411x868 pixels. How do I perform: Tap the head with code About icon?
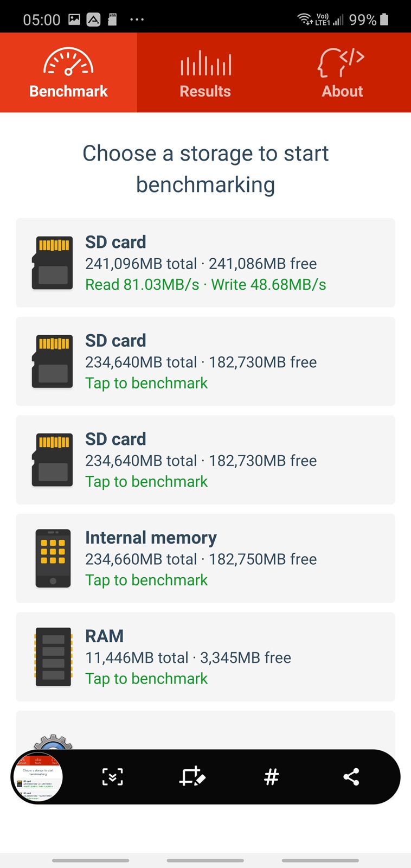(x=341, y=62)
